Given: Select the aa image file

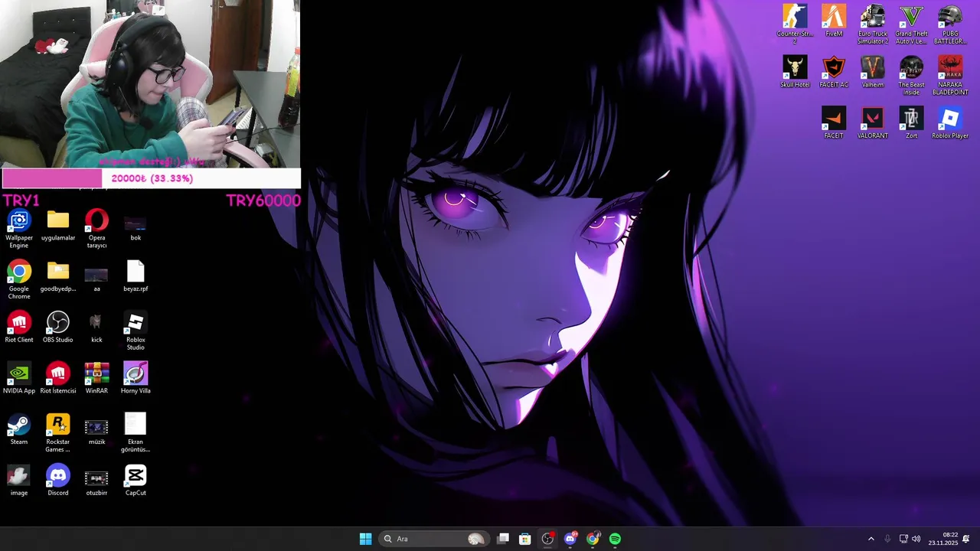Looking at the screenshot, I should pos(96,277).
